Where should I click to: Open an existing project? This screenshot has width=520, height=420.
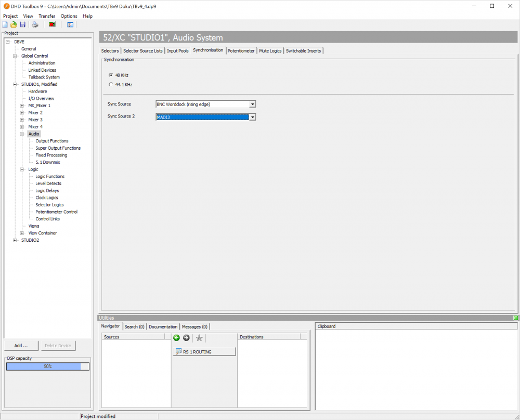(x=14, y=24)
